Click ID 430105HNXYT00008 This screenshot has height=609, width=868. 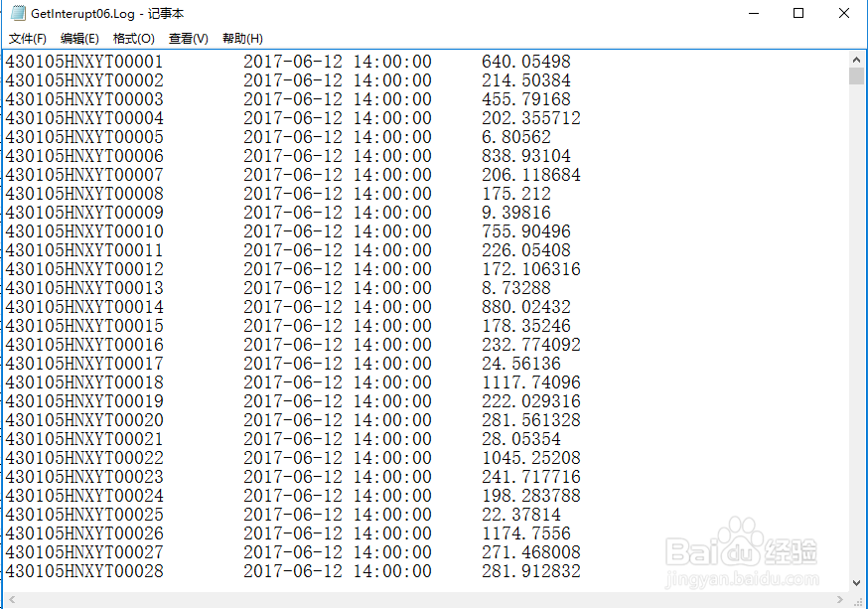[84, 193]
